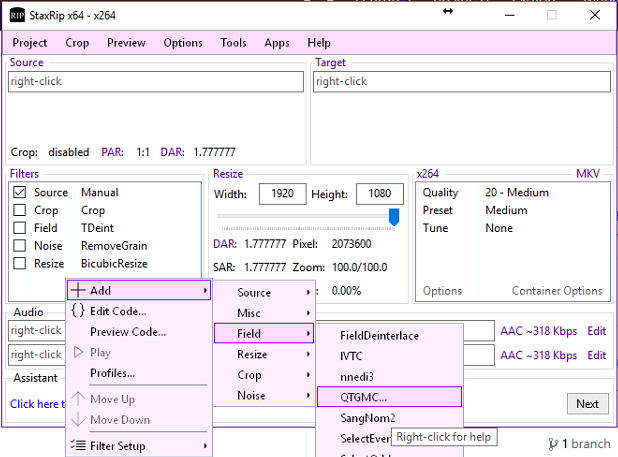Screen dimensions: 618x457
Task: Click the branch icon in status bar
Action: pyautogui.click(x=553, y=444)
